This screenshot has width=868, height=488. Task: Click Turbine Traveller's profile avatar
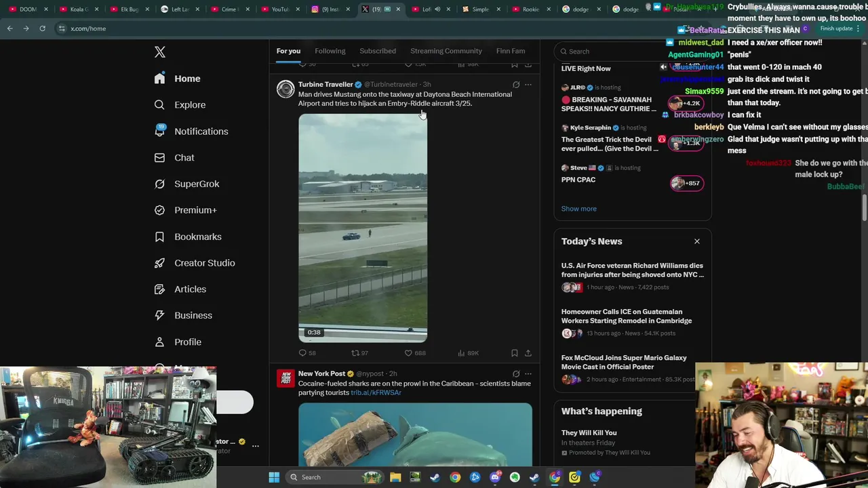(285, 89)
